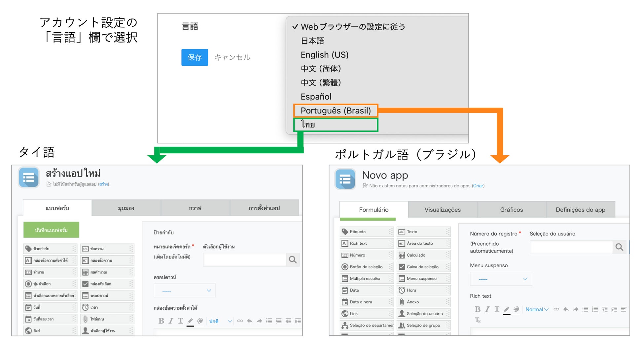Choose Español from the language menu
This screenshot has width=644, height=343.
pos(316,97)
